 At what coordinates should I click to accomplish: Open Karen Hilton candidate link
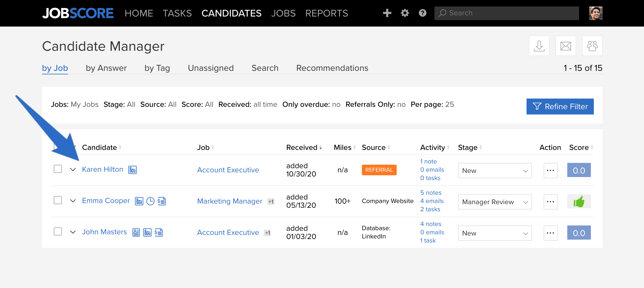tap(102, 169)
